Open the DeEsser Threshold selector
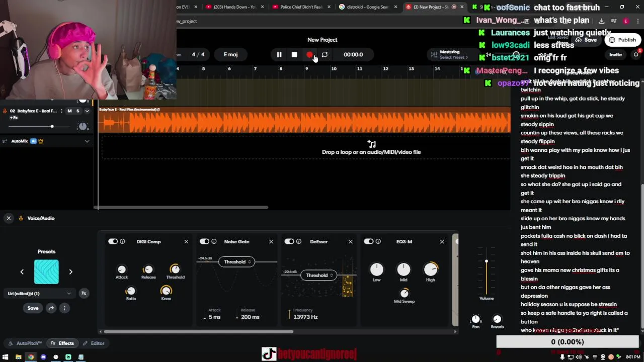This screenshot has height=362, width=644. (318, 275)
